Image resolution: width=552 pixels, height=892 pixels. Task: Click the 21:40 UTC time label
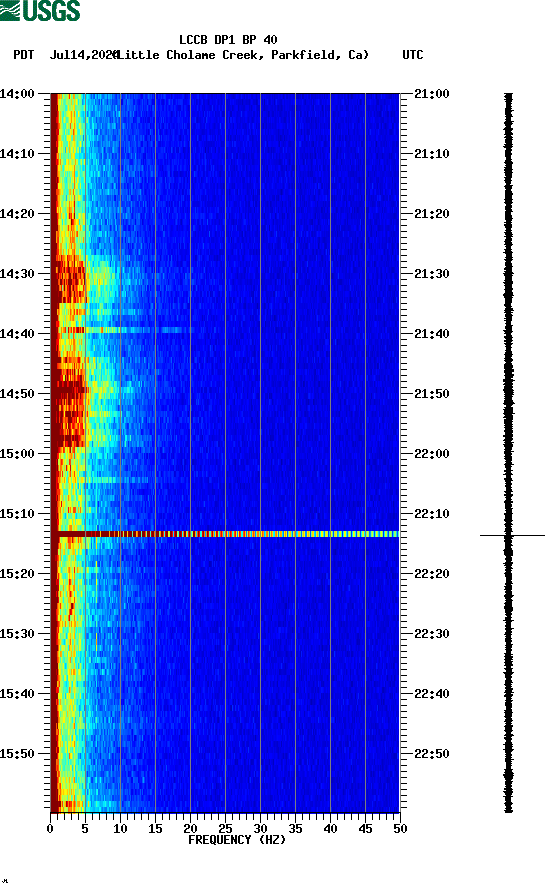click(431, 334)
